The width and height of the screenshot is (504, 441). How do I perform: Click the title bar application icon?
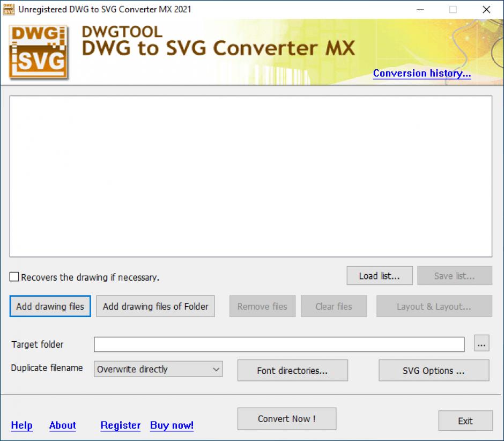pos(9,10)
